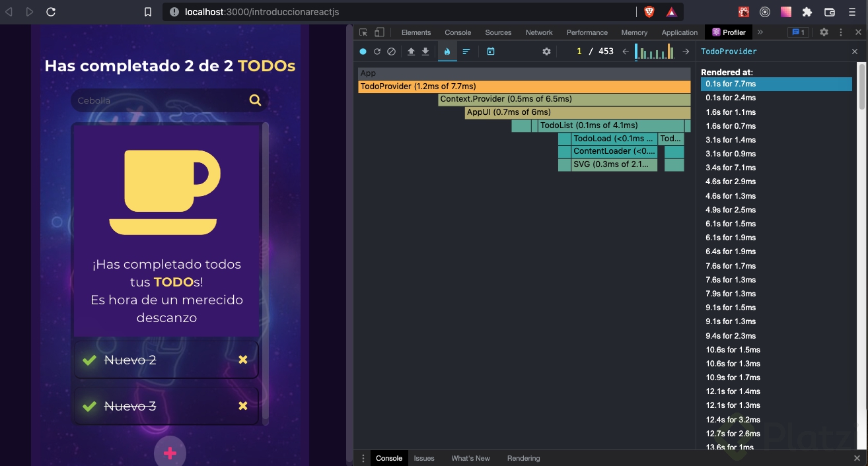Open the Timeline view tab

coord(491,51)
